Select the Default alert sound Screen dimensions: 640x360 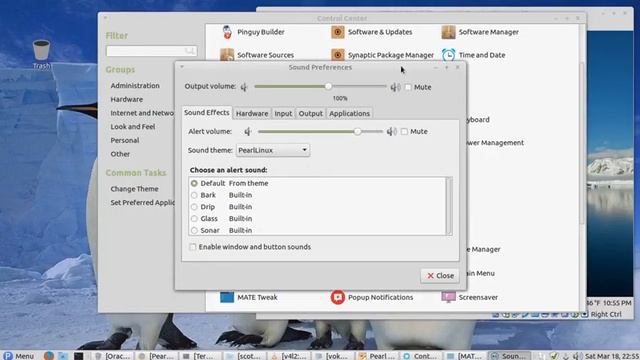click(x=194, y=183)
